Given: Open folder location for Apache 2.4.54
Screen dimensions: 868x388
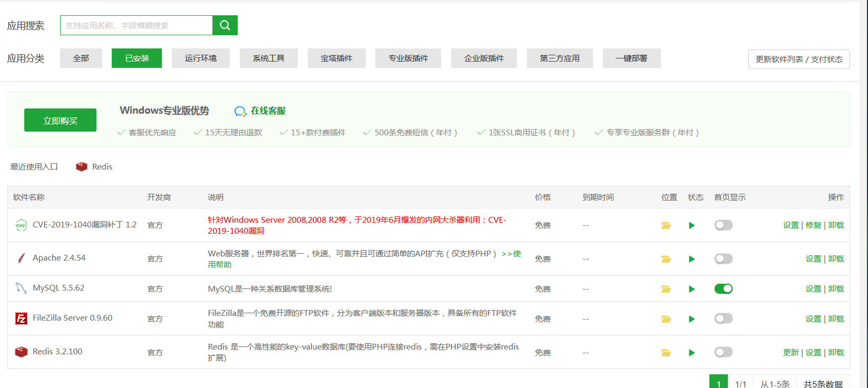Looking at the screenshot, I should [x=666, y=259].
